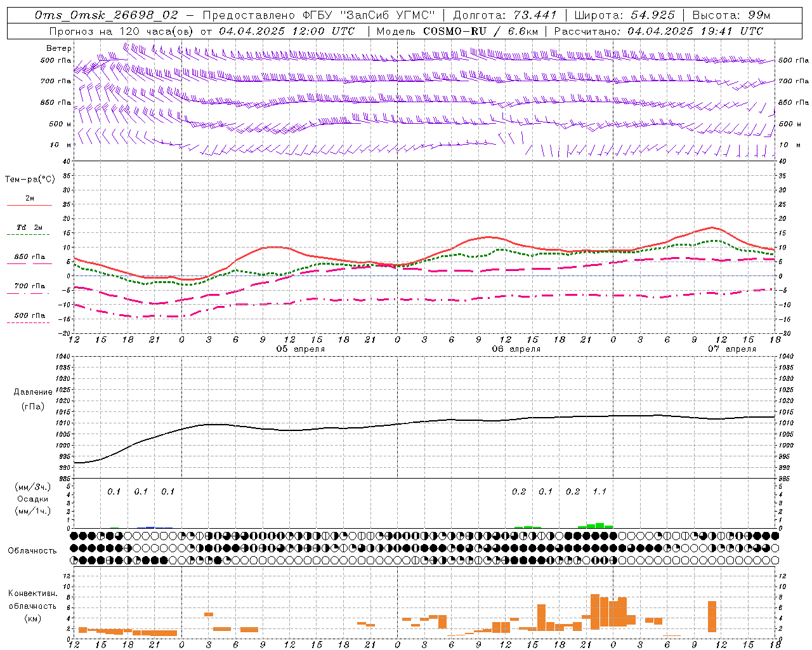Screen dimensions: 812x650
Task: Select the red 2м temperature legend line
Action: coord(29,205)
